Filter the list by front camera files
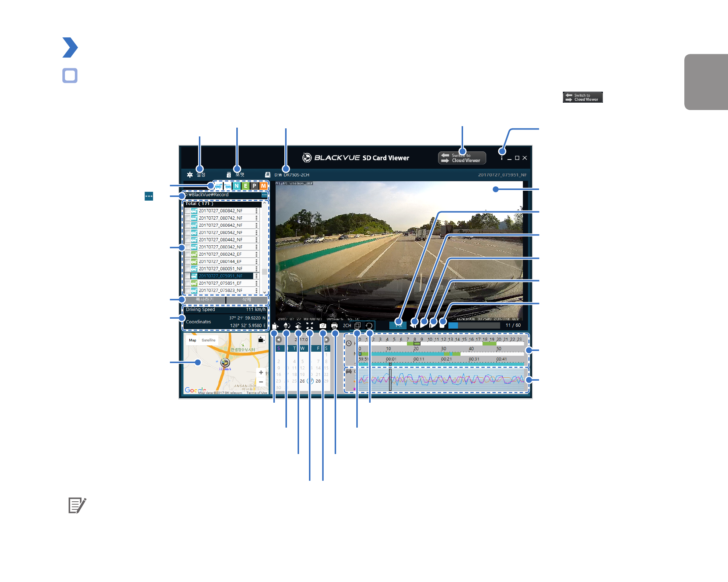This screenshot has width=728, height=582. pyautogui.click(x=218, y=186)
